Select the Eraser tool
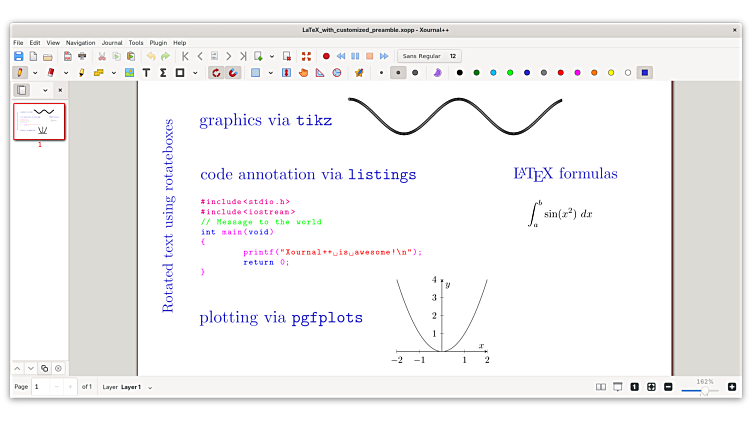The width and height of the screenshot is (752, 423). (x=51, y=72)
